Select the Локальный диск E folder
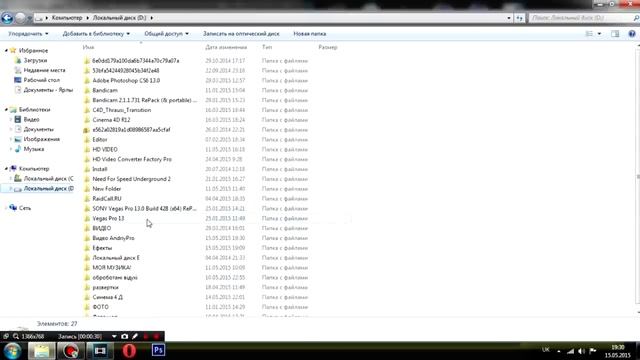The height and width of the screenshot is (360, 640). coord(116,258)
